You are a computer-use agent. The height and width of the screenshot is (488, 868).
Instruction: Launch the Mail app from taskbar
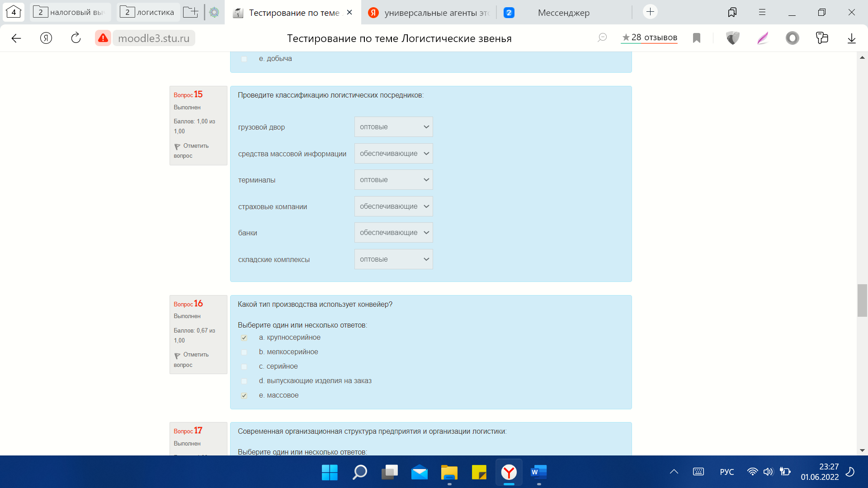[x=420, y=472]
